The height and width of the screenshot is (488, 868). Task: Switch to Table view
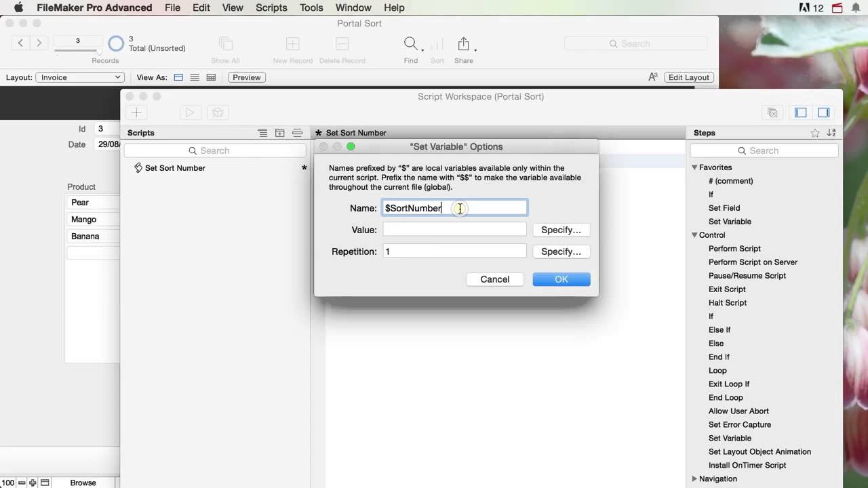[211, 77]
